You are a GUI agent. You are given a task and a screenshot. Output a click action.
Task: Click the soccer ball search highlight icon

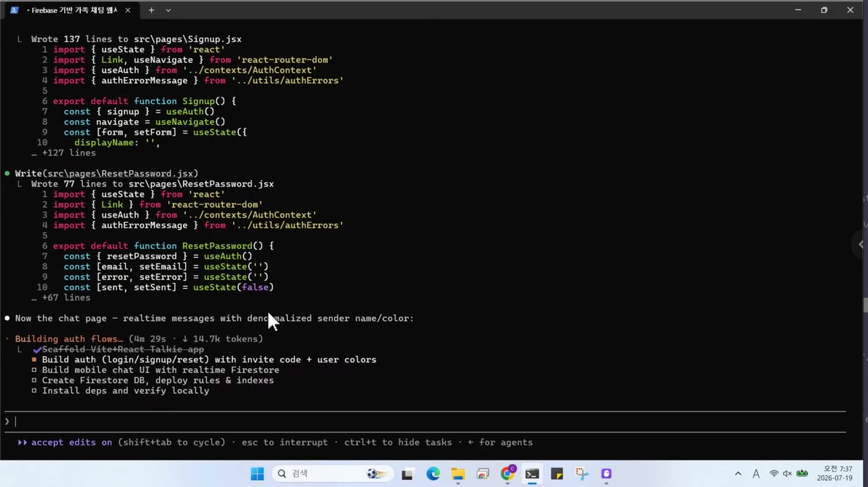tap(376, 474)
